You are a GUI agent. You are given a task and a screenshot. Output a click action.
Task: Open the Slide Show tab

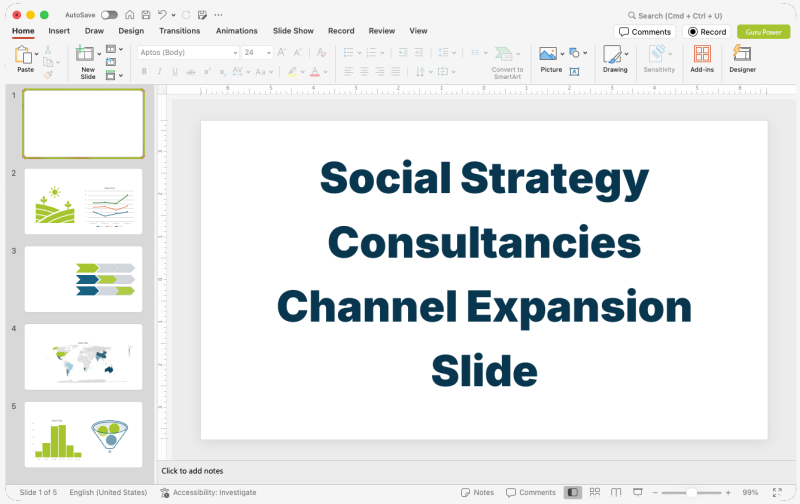(x=293, y=31)
